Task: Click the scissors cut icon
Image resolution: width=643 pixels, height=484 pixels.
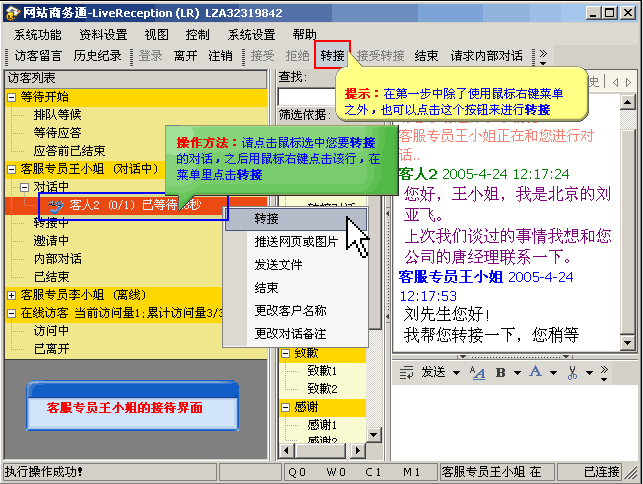Action: (x=572, y=372)
